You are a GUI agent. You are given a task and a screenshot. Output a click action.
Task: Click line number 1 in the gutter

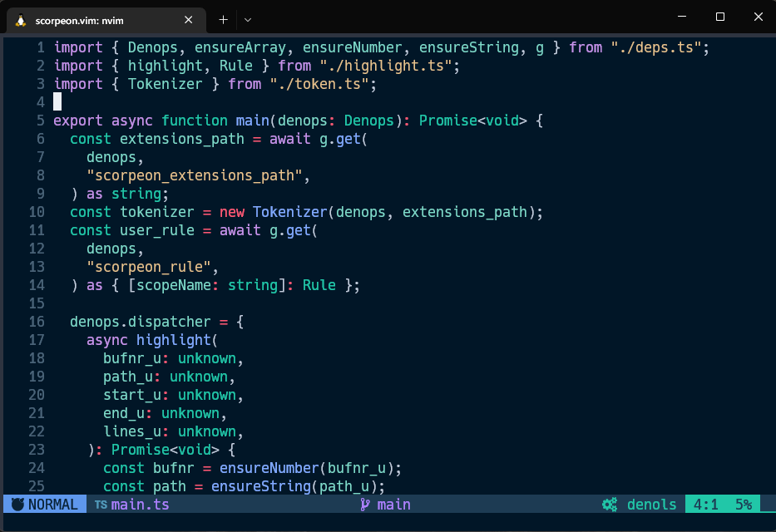(x=41, y=47)
